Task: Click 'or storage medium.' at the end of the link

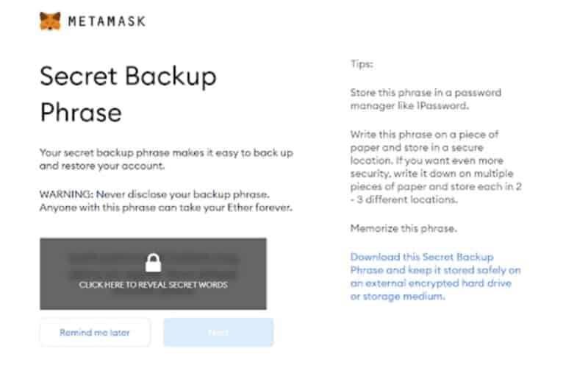Action: click(398, 297)
